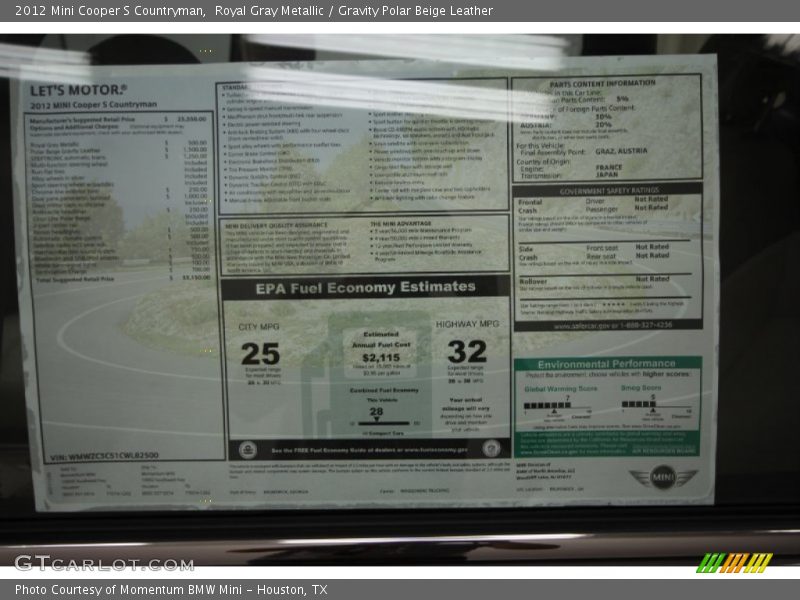Click the city mileage number 25

coord(260,354)
